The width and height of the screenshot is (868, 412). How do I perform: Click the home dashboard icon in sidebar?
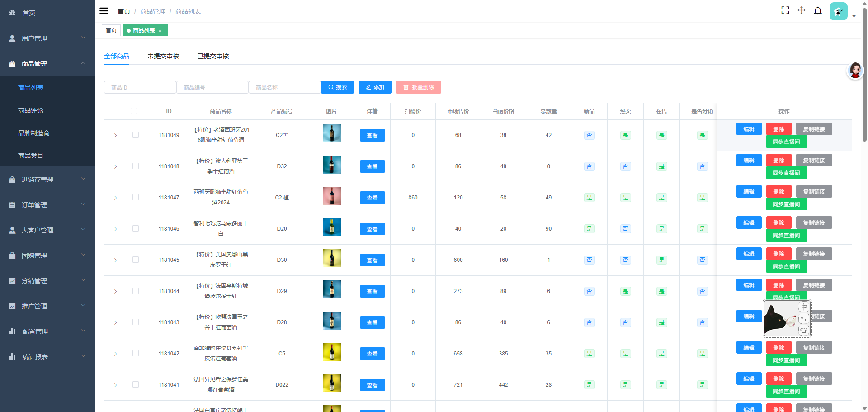coord(12,13)
